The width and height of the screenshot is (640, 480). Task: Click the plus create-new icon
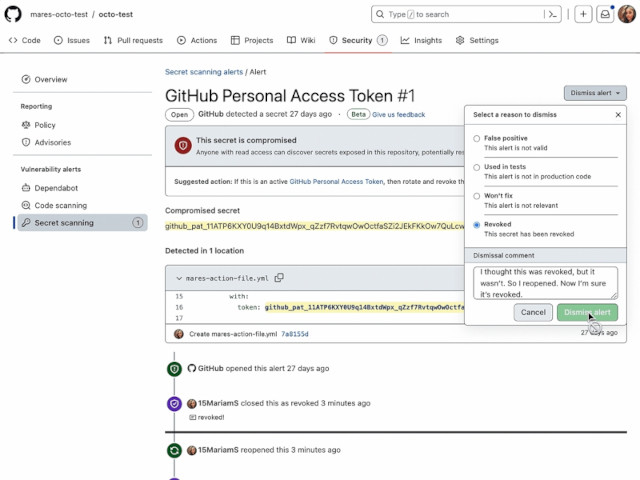point(583,14)
